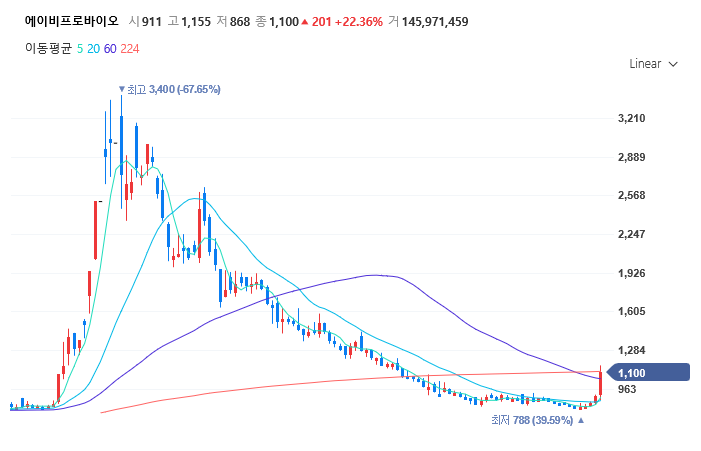This screenshot has height=451, width=701.
Task: Select the 최고 3,400 high price label
Action: point(173,90)
